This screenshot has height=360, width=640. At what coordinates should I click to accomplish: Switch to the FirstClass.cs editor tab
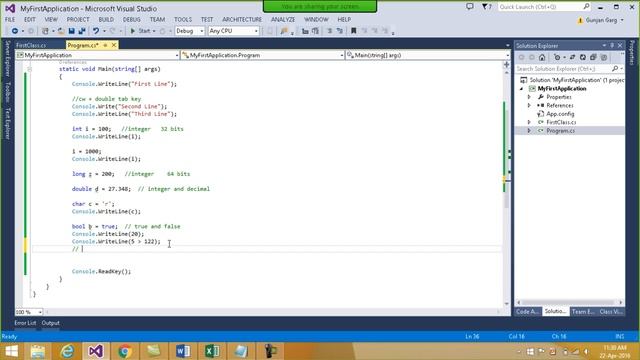(31, 45)
